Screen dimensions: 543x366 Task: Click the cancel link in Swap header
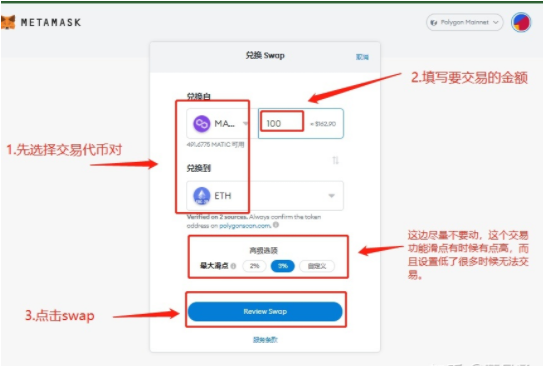tap(362, 57)
